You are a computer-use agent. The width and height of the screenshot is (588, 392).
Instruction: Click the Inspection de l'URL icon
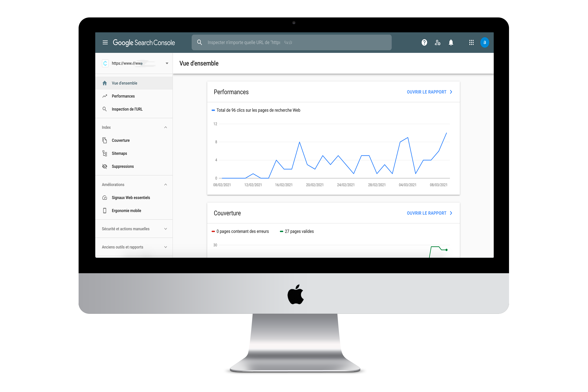pos(105,109)
